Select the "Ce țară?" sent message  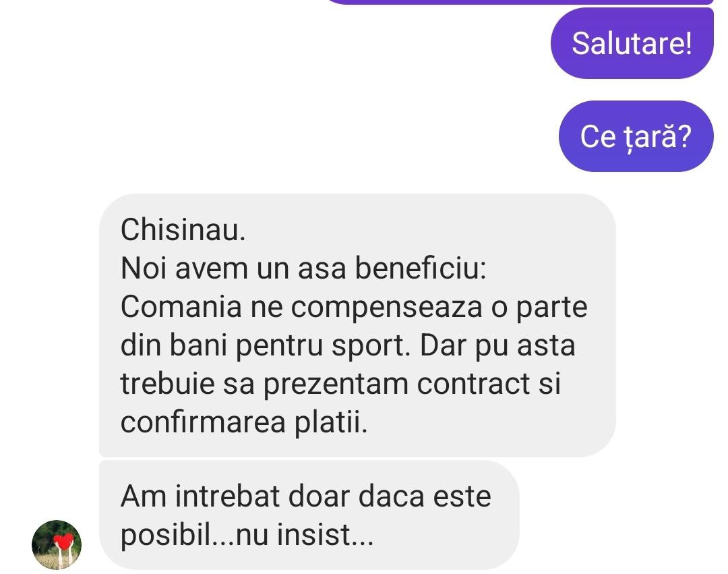point(636,136)
